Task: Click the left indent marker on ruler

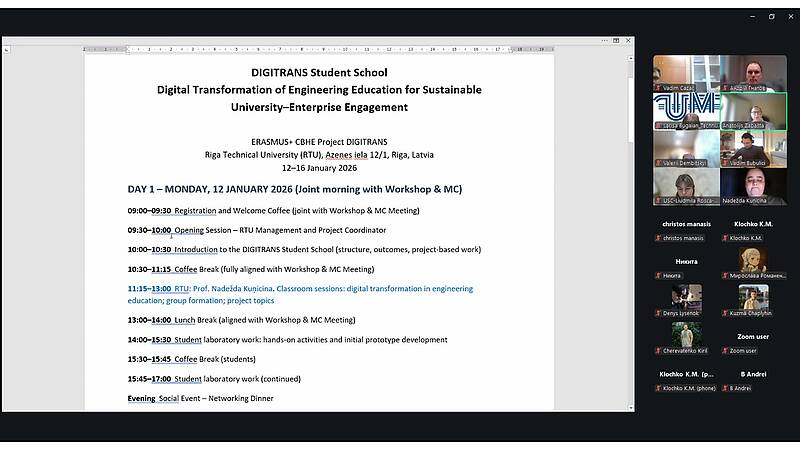Action: [x=128, y=49]
